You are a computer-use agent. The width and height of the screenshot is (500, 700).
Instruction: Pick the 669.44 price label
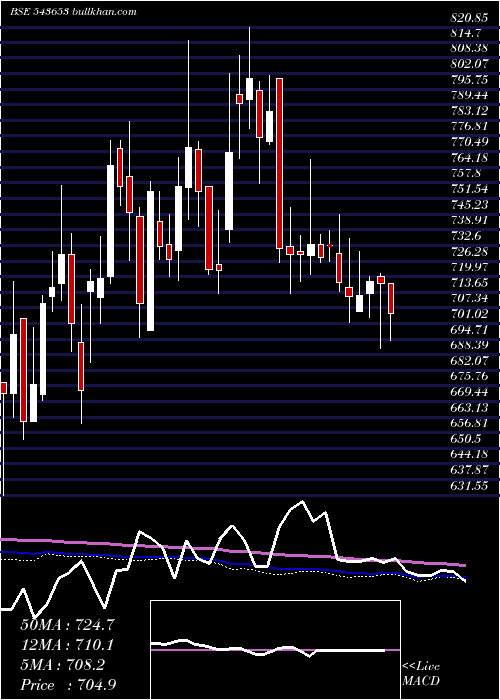(x=468, y=392)
